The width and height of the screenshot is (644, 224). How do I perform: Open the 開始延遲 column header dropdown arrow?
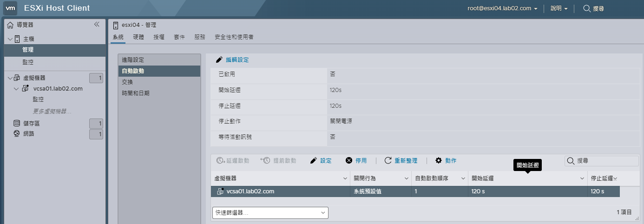[582, 178]
